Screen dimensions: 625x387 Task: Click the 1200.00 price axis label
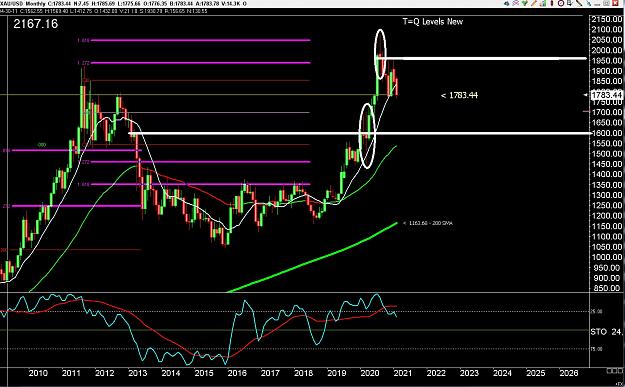607,216
